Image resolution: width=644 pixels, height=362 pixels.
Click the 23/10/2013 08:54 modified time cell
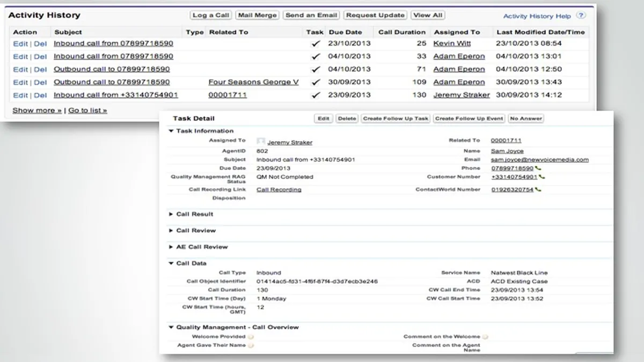[x=529, y=43]
